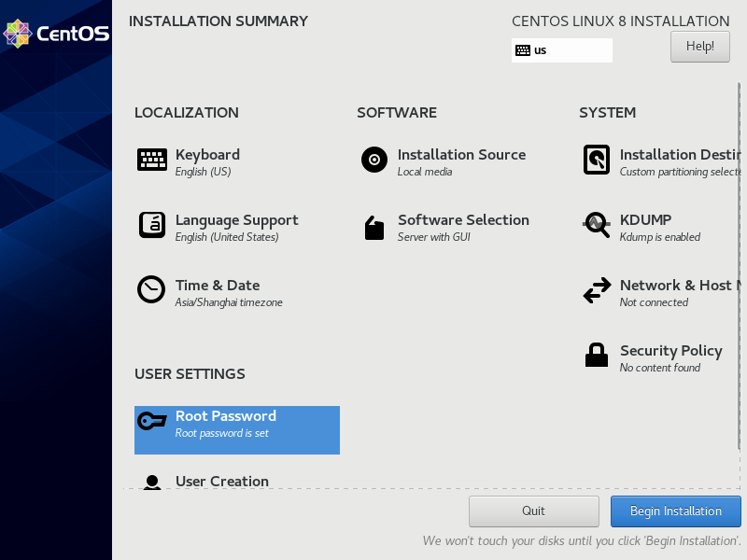The image size is (747, 560).
Task: Click the 'English (United States)' status text
Action: click(227, 237)
